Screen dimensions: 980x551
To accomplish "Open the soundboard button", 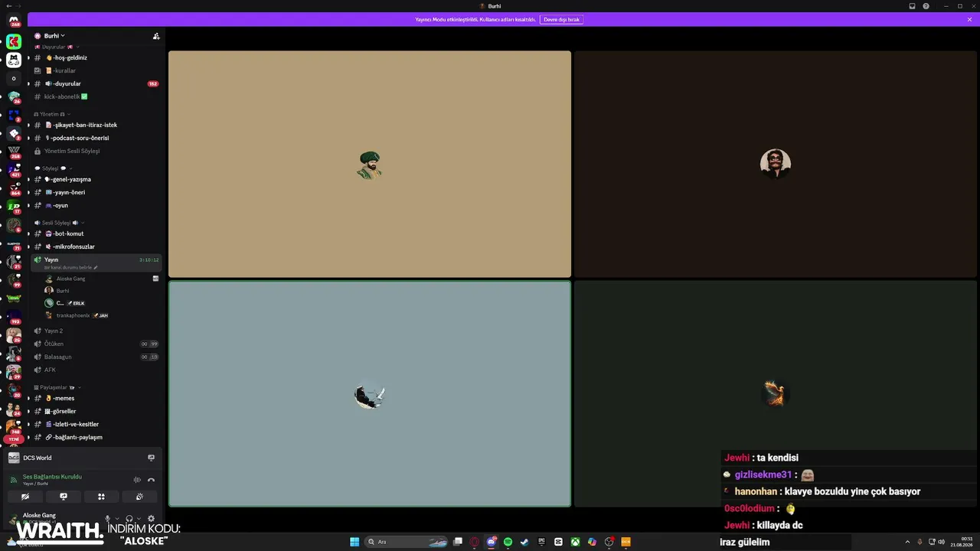I will click(139, 497).
